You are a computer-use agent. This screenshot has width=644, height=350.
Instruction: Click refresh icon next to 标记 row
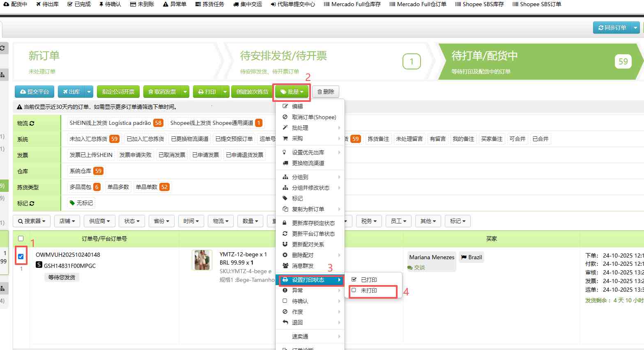coord(32,203)
